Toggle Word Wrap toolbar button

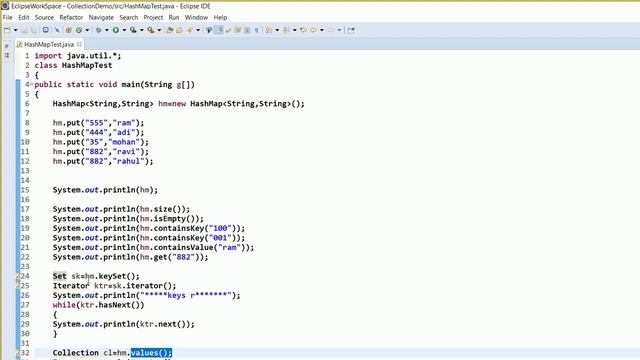click(228, 30)
